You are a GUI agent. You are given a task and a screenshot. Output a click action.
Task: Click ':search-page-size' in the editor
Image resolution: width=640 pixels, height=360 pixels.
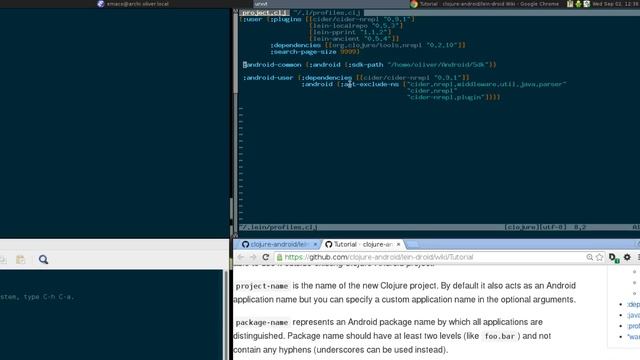tap(304, 52)
